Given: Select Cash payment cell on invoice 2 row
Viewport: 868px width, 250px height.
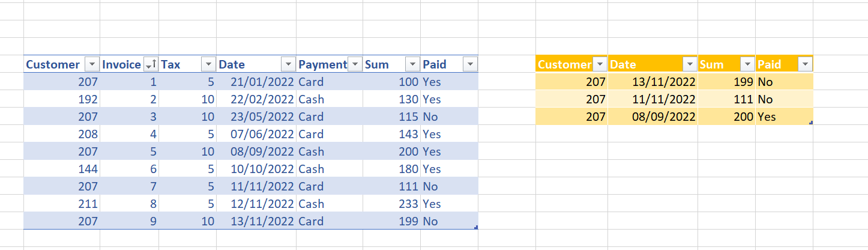Looking at the screenshot, I should (330, 99).
